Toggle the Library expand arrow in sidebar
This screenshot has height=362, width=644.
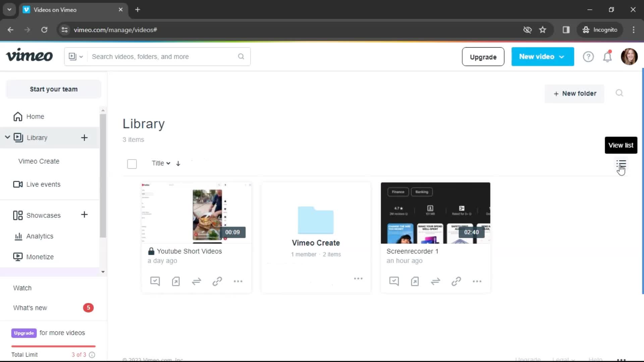click(7, 137)
